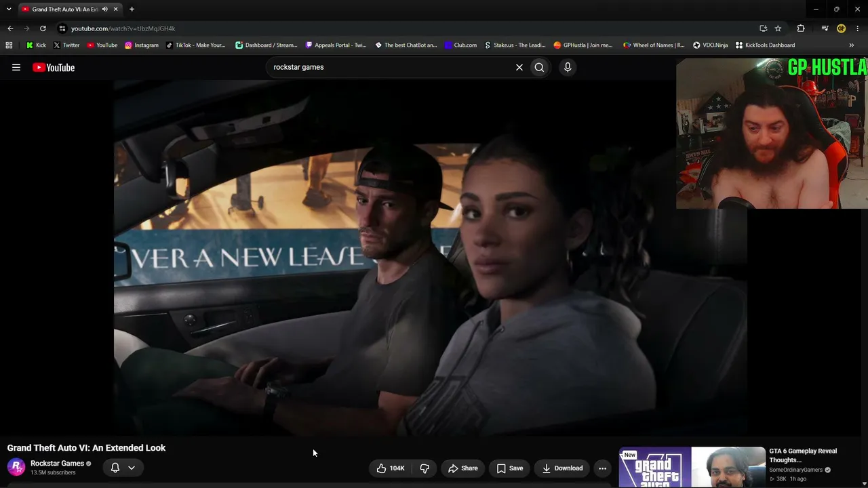The image size is (868, 488).
Task: Open the Chrome extensions puzzle icon
Action: coord(801,28)
